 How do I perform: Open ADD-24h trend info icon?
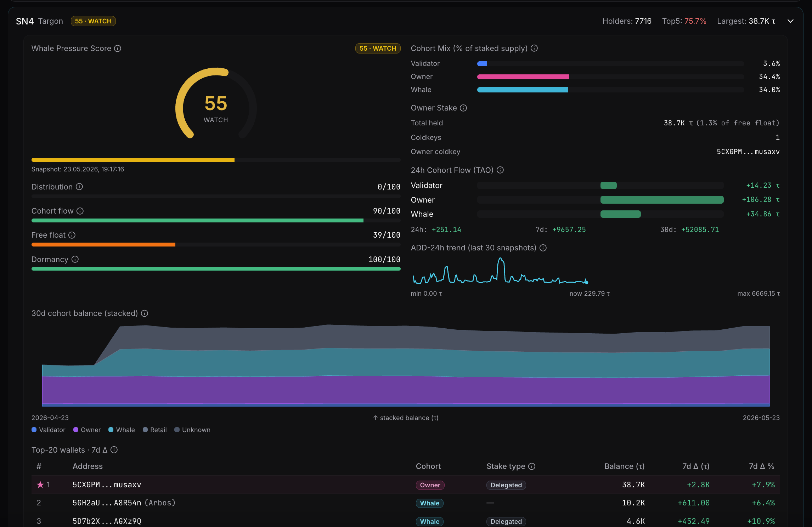pos(543,248)
